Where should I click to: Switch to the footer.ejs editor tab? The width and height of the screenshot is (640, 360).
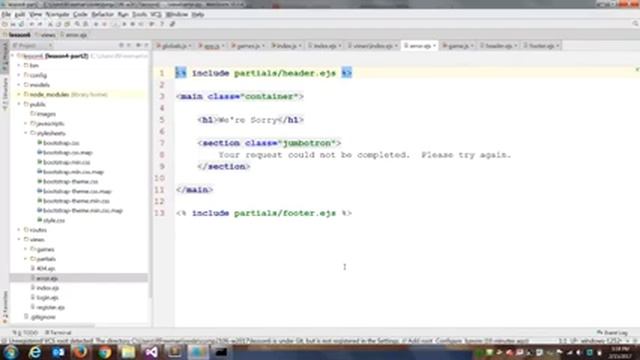(x=540, y=46)
